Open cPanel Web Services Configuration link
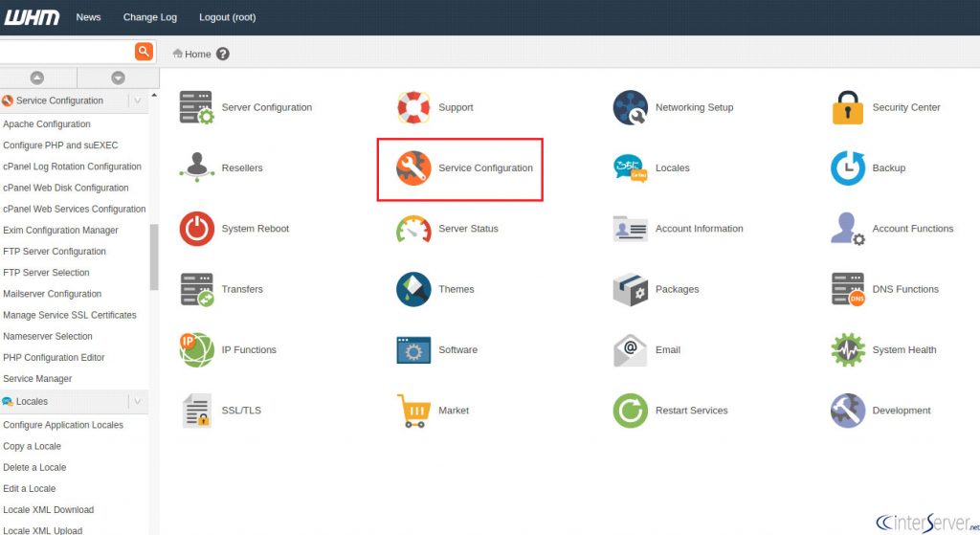This screenshot has height=535, width=980. [x=75, y=209]
